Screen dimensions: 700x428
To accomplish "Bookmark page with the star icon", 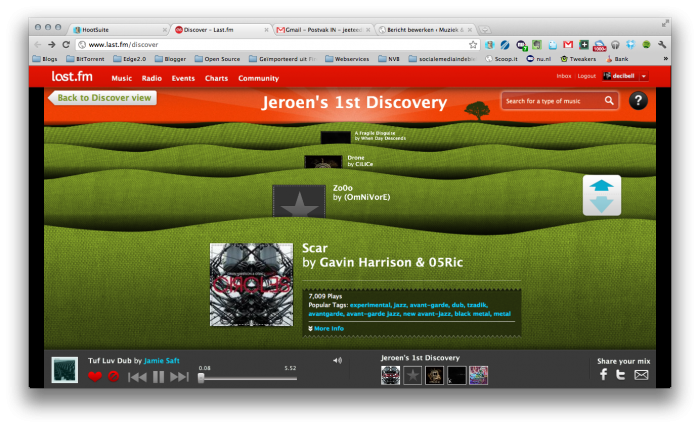I will [x=473, y=45].
